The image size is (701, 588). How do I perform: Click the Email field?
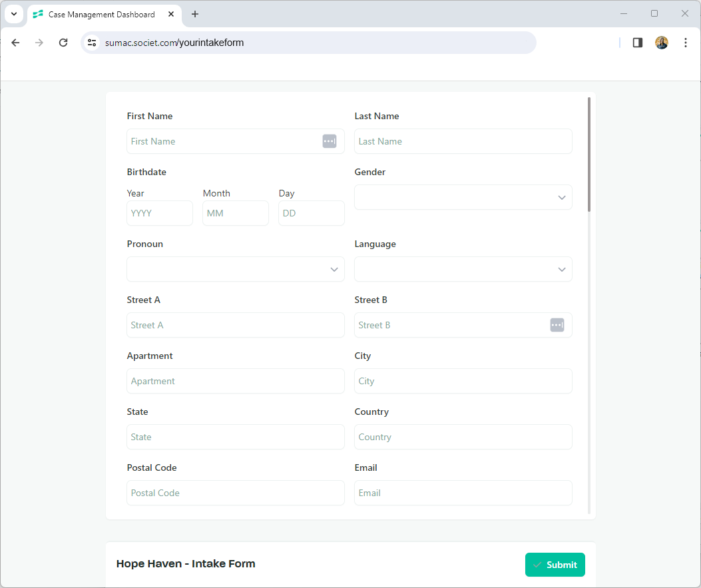463,493
